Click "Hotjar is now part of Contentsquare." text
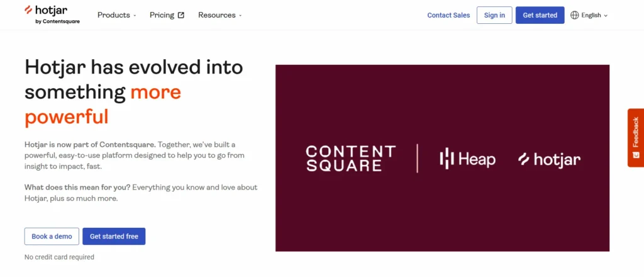 90,145
